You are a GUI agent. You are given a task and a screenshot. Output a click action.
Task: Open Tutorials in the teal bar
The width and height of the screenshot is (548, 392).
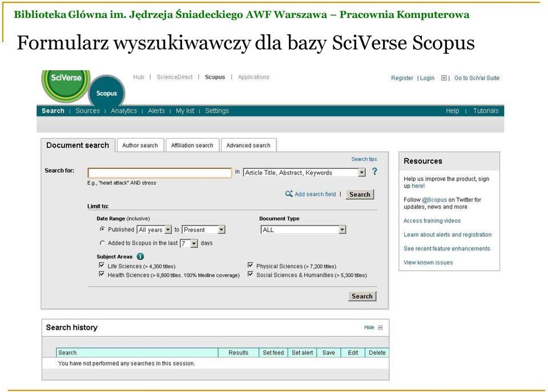tap(486, 111)
